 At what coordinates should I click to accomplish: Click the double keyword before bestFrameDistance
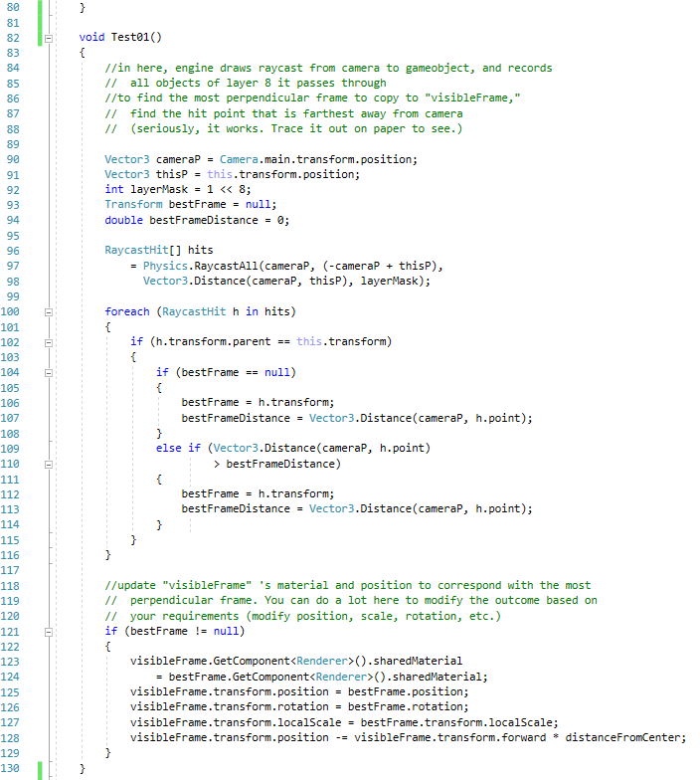124,220
